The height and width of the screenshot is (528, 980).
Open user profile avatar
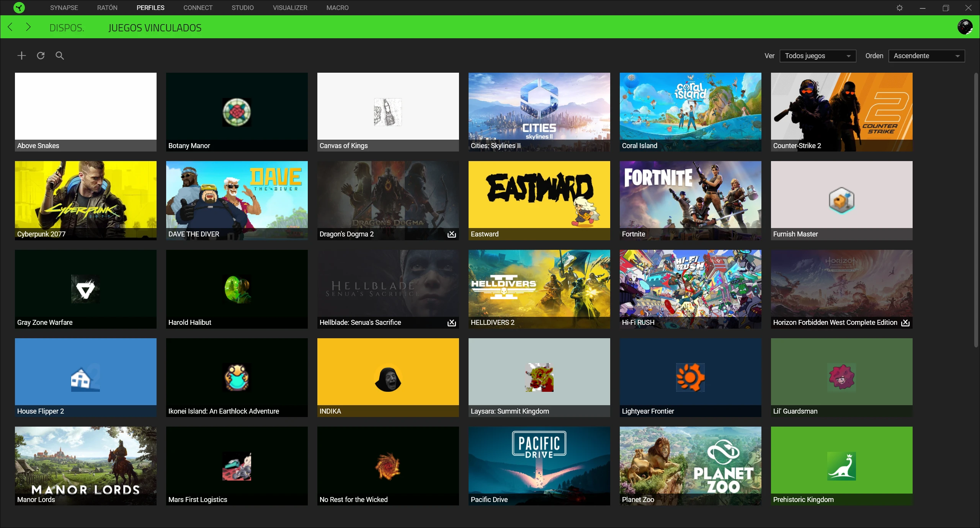965,27
